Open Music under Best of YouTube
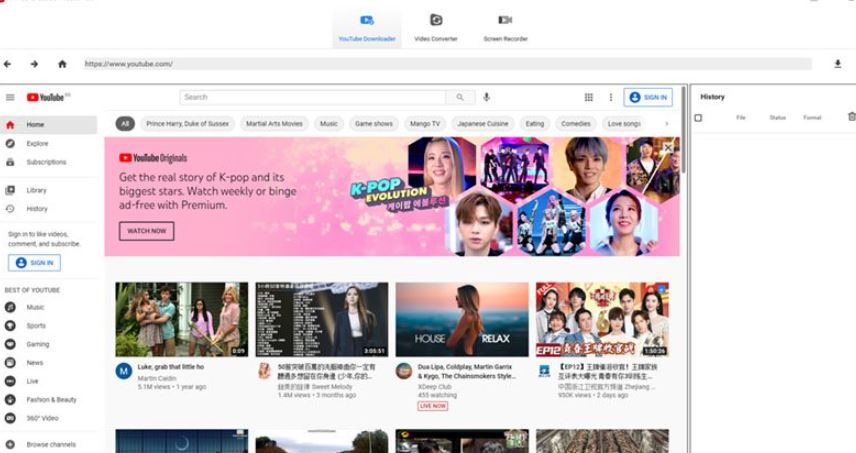Viewport: 856px width, 453px height. 49,307
